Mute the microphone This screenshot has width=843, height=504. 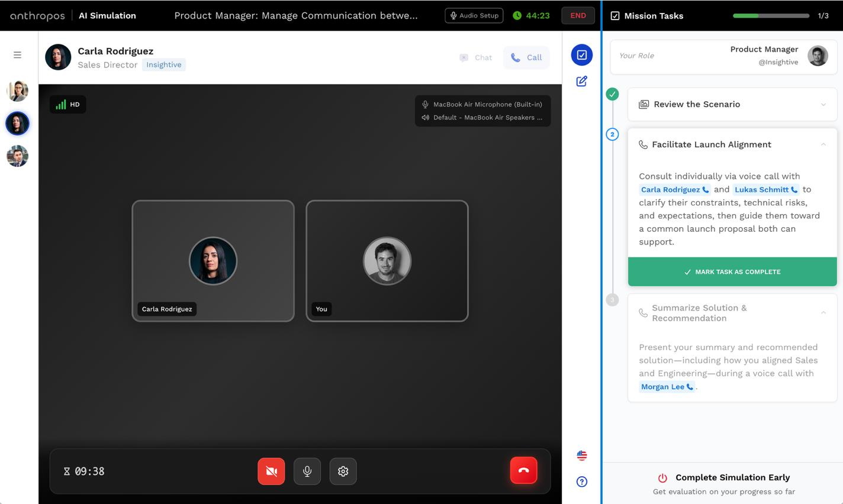tap(307, 471)
